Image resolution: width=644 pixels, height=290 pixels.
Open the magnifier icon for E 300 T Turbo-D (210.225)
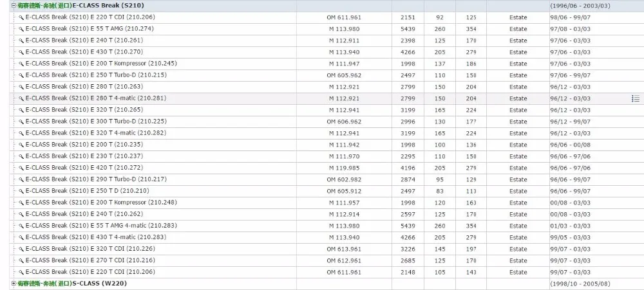click(21, 122)
